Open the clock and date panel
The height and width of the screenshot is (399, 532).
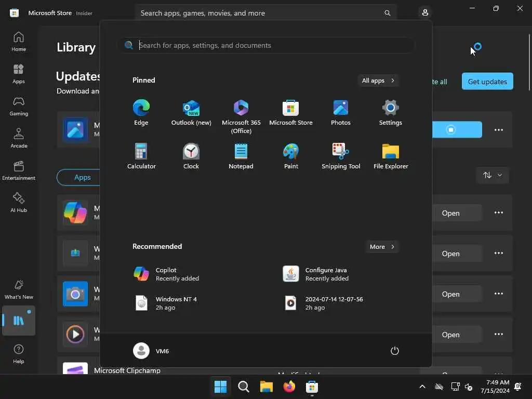(x=495, y=387)
